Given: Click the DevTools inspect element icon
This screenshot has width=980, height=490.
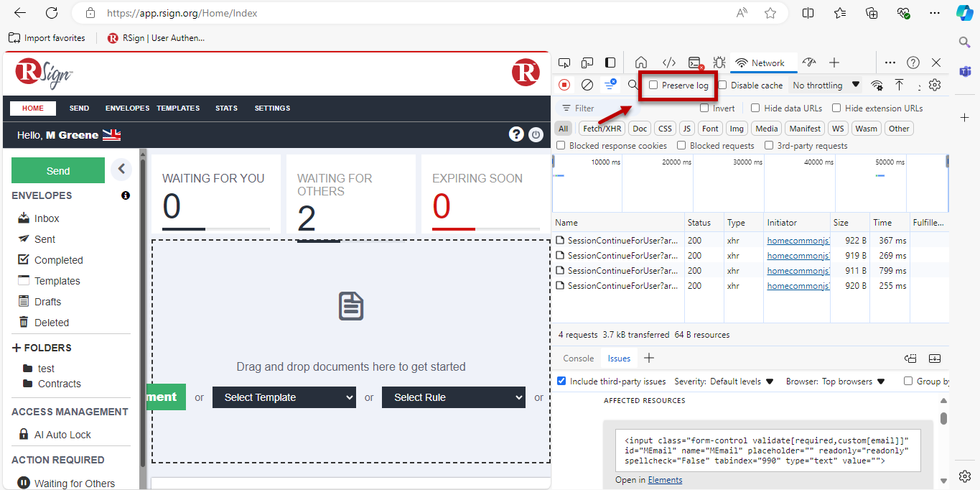Looking at the screenshot, I should coord(564,63).
